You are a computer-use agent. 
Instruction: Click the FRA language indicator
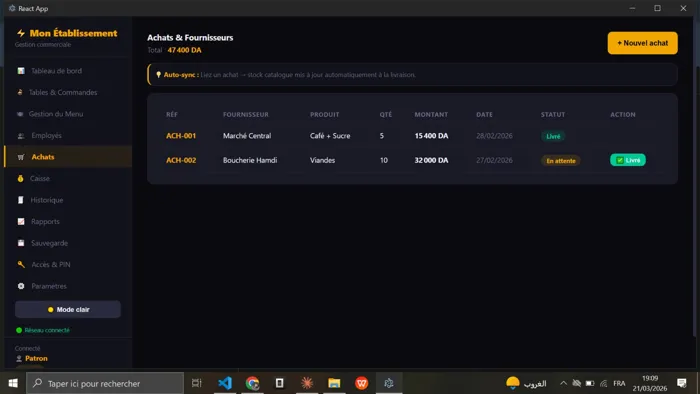(x=619, y=383)
